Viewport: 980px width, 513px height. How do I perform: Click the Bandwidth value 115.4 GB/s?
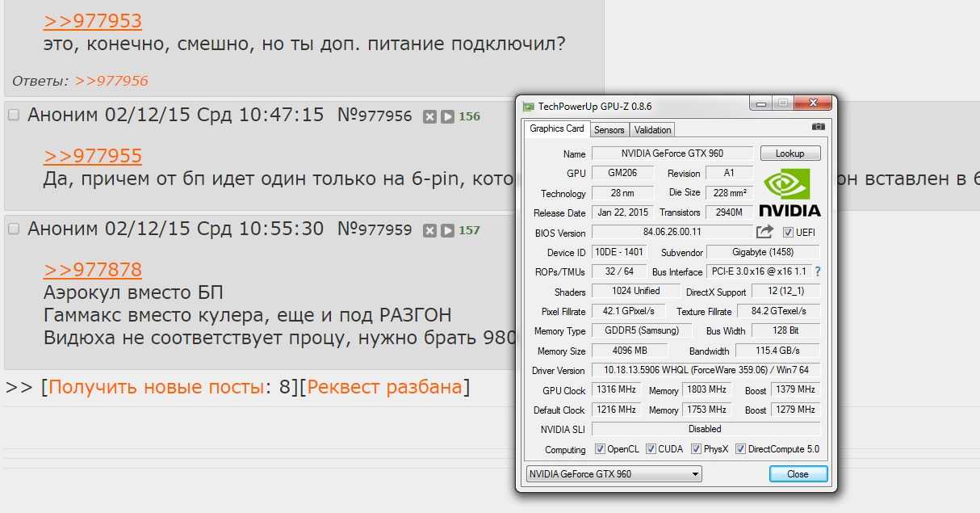tap(777, 351)
